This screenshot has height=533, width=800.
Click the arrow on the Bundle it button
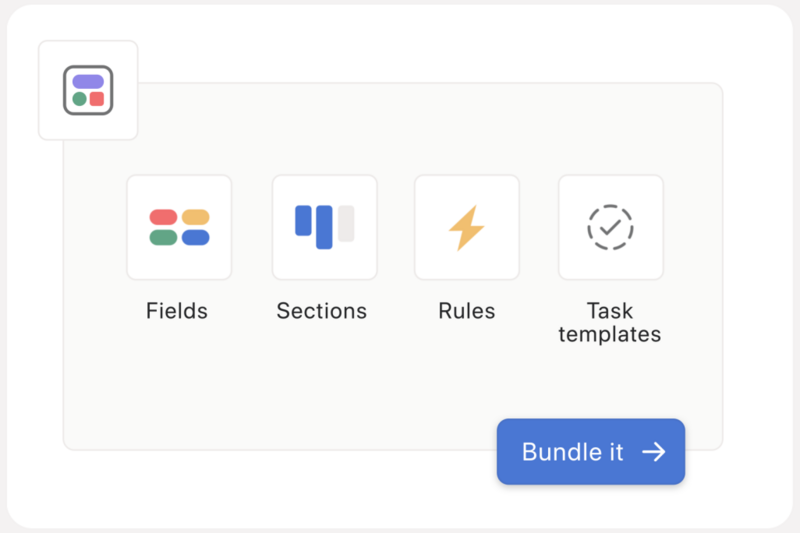[654, 452]
